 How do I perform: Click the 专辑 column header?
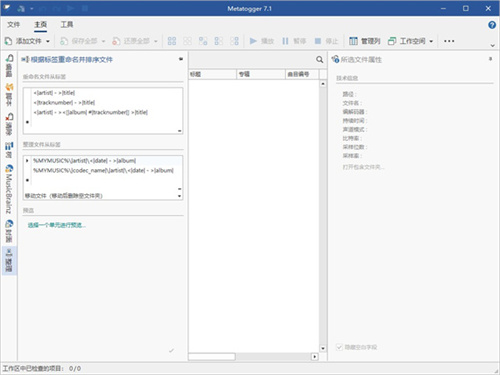[x=261, y=74]
